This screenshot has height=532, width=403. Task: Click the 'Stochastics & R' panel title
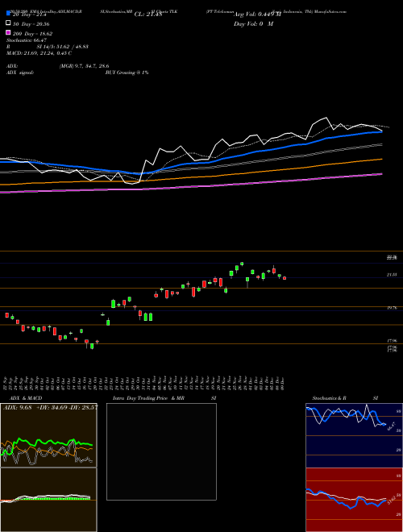tap(329, 398)
